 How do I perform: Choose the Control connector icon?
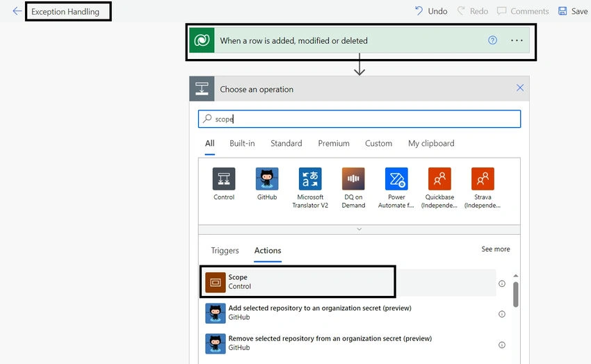pyautogui.click(x=224, y=179)
